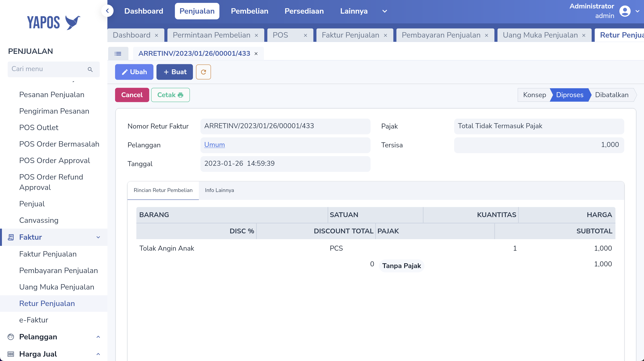The width and height of the screenshot is (644, 361).
Task: Open POS Order Refund Approval menu item
Action: (x=51, y=182)
